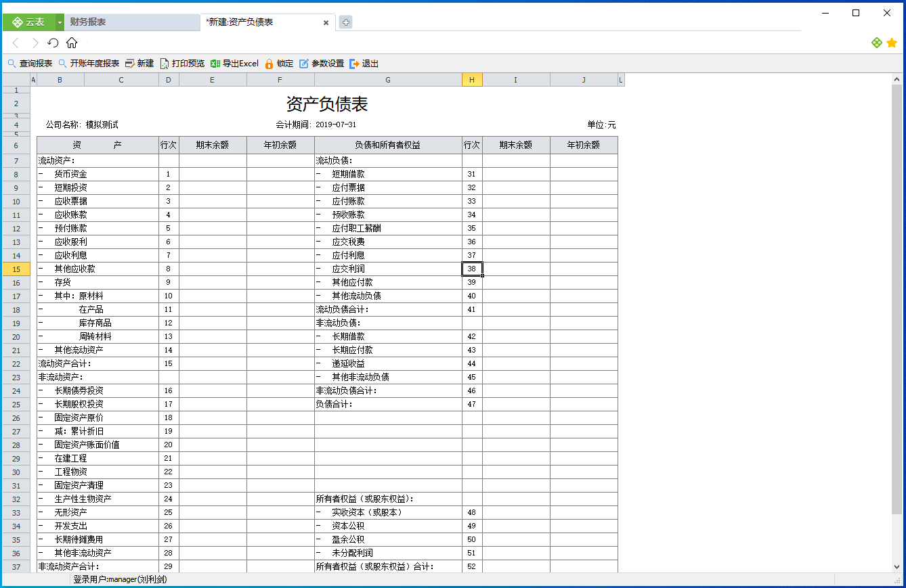Viewport: 906px width, 588px height.
Task: Go back with the left arrow
Action: (16, 43)
